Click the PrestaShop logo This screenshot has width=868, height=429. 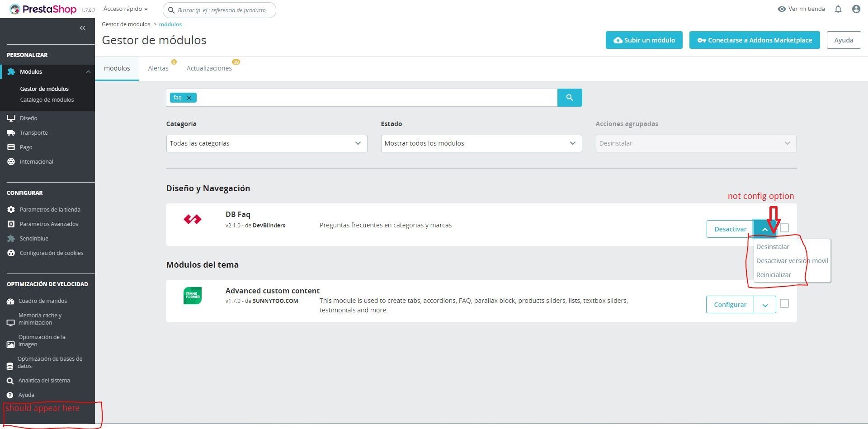[43, 9]
